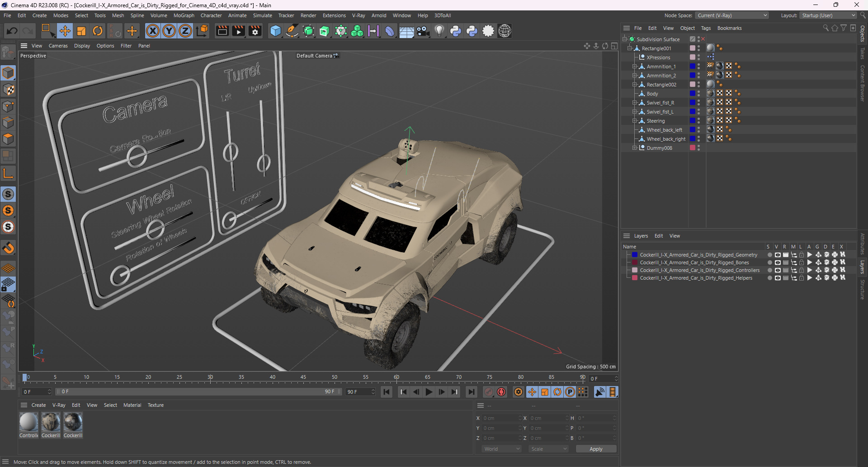Add a Cube primitive object
The width and height of the screenshot is (868, 467).
tap(275, 31)
